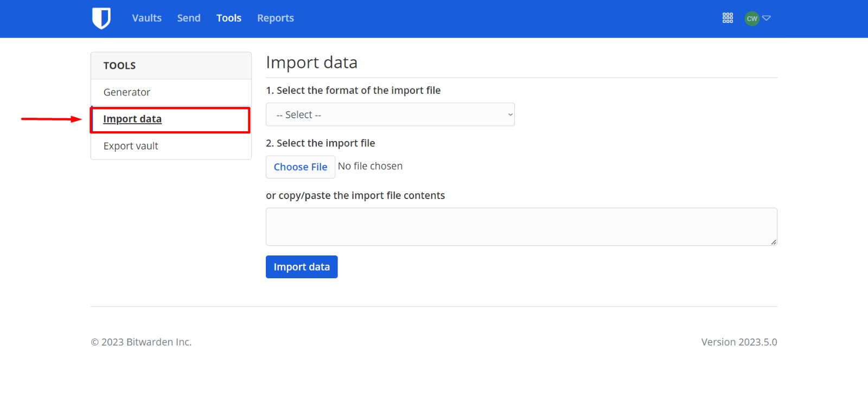
Task: Expand the account dropdown arrow
Action: [x=767, y=18]
